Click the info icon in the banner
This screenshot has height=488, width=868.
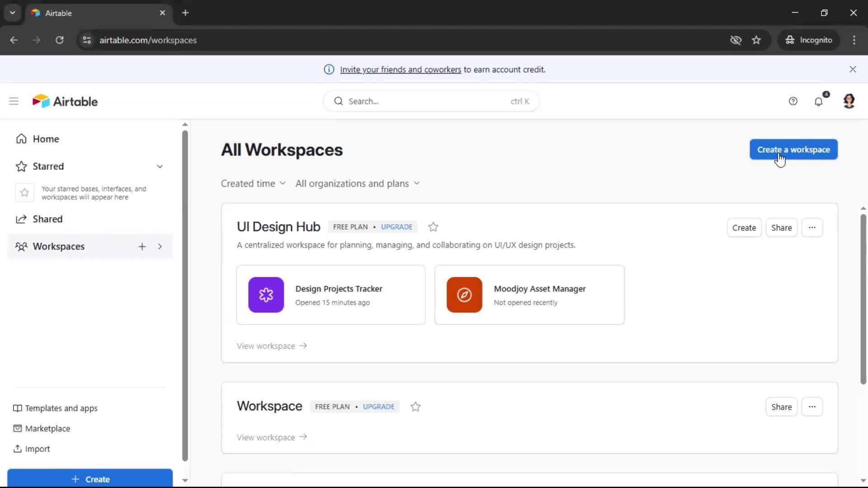pyautogui.click(x=329, y=70)
